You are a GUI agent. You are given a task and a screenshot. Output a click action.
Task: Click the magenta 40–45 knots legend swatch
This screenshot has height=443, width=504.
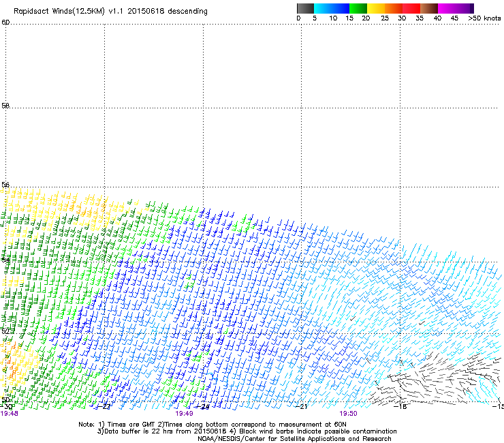coord(447,8)
